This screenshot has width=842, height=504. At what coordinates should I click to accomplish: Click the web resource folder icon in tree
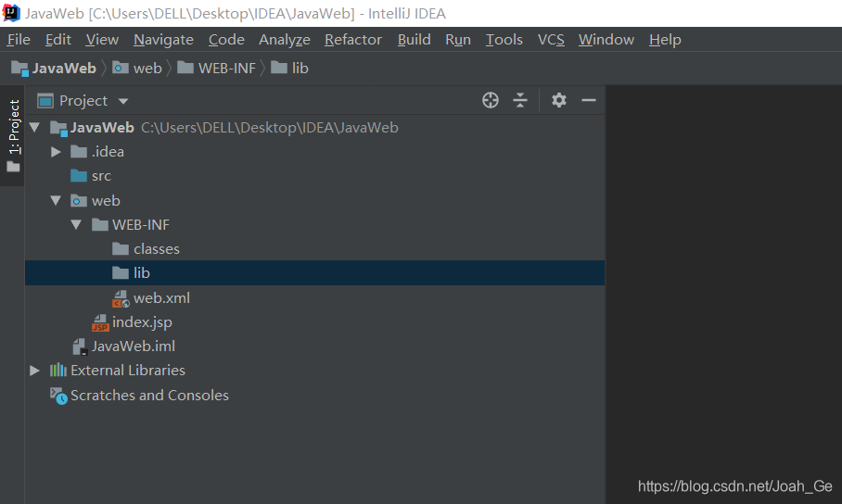(79, 201)
